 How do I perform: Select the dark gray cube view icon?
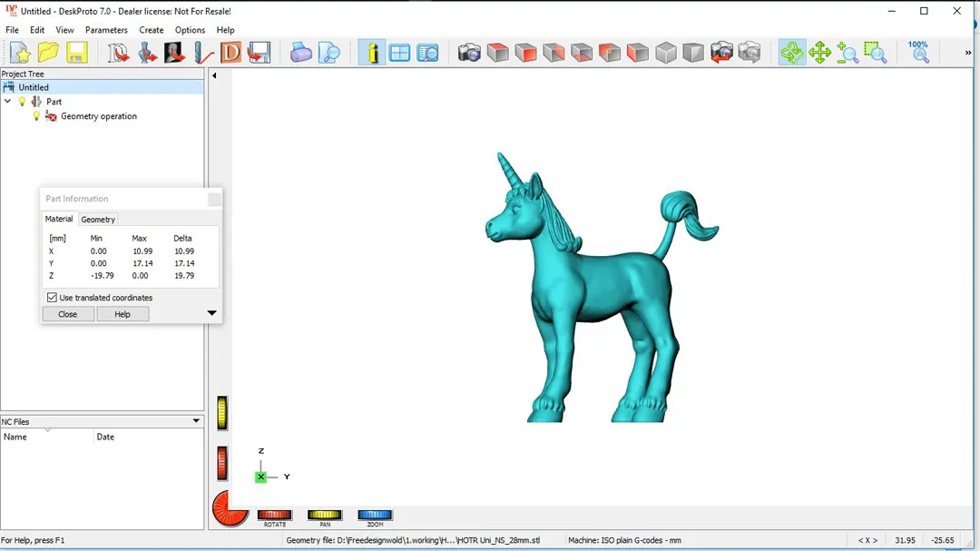click(693, 53)
